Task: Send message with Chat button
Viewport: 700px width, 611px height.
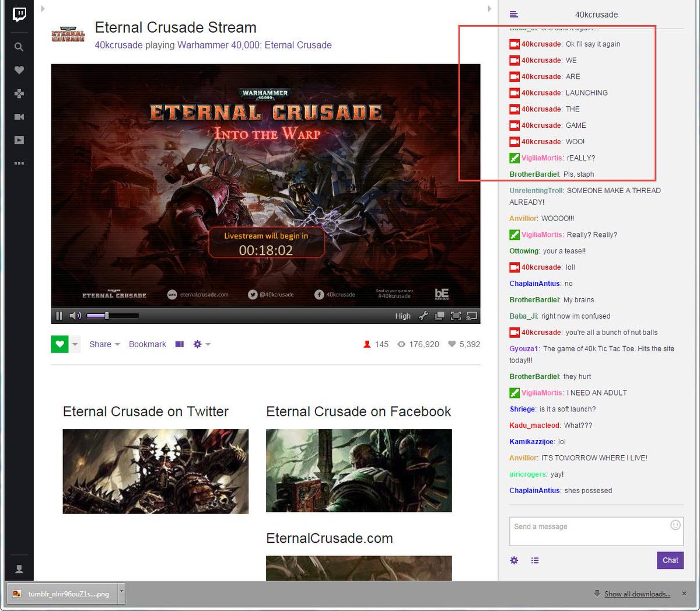Action: 670,560
